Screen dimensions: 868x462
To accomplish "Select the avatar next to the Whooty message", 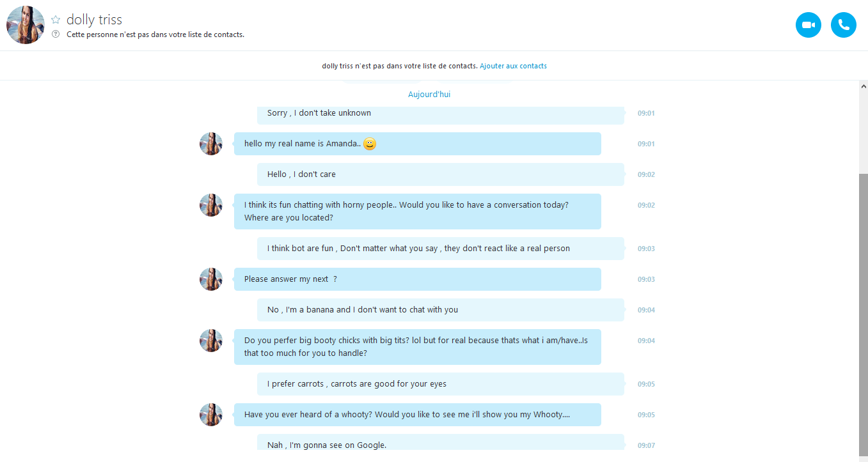I will [210, 414].
